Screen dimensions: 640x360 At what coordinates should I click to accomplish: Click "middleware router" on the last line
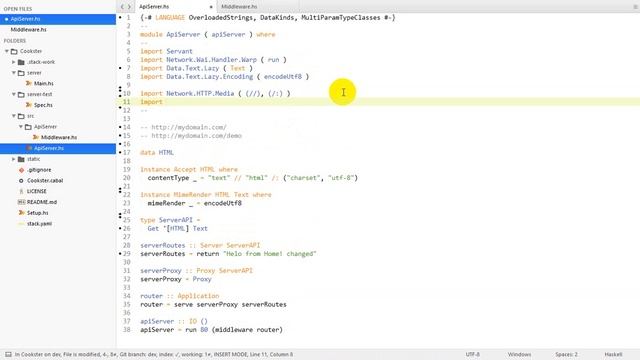tap(247, 330)
